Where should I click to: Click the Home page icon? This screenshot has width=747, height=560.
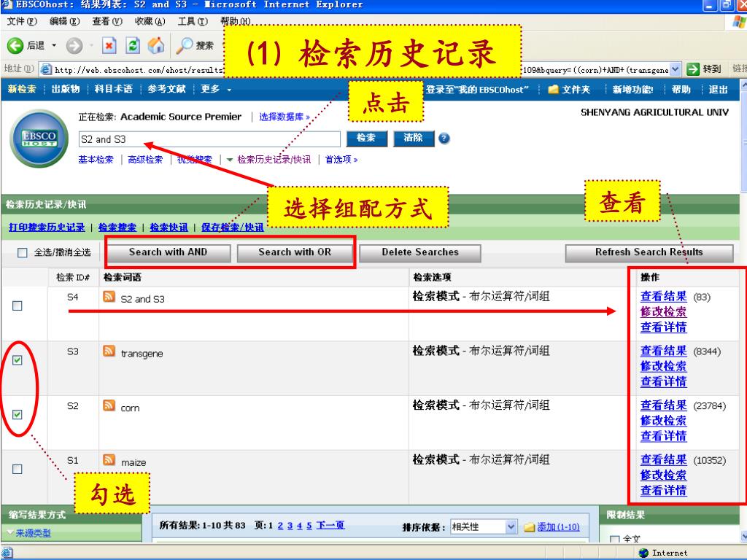156,46
